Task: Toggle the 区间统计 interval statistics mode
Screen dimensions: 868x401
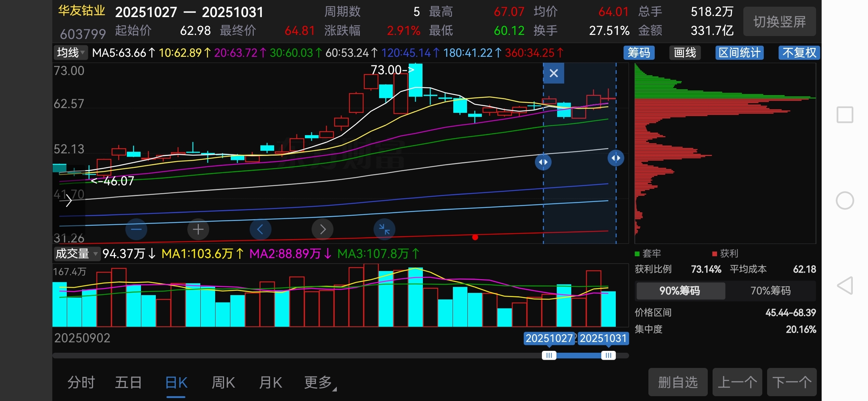Action: click(739, 53)
